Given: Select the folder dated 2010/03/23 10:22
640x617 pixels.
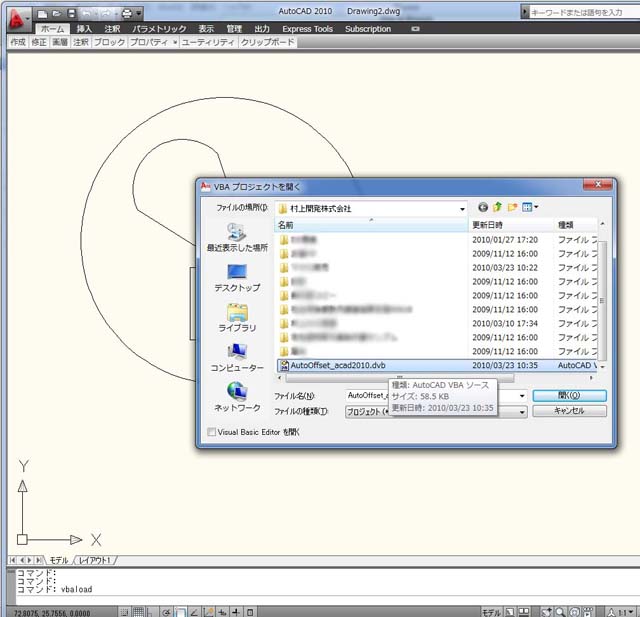Looking at the screenshot, I should pos(437,268).
